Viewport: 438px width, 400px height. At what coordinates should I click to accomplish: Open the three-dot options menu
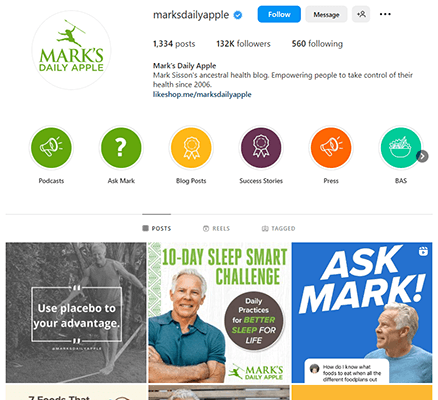click(385, 14)
